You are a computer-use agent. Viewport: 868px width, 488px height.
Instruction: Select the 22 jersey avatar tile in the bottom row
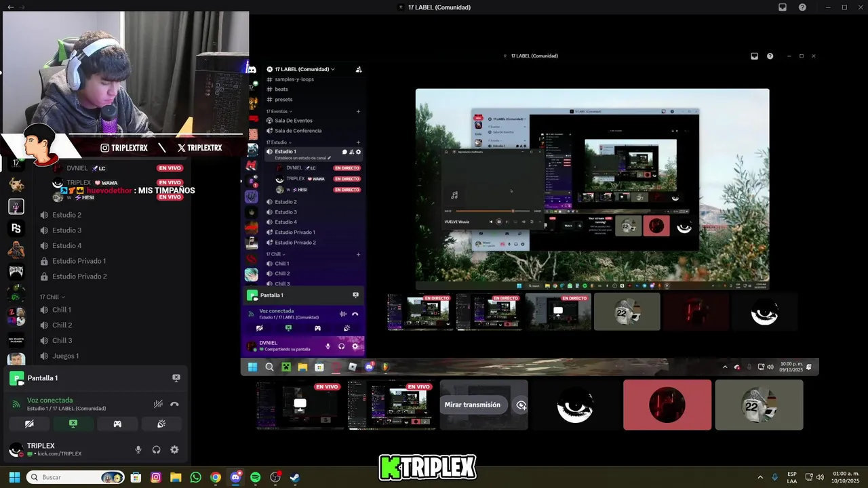759,405
